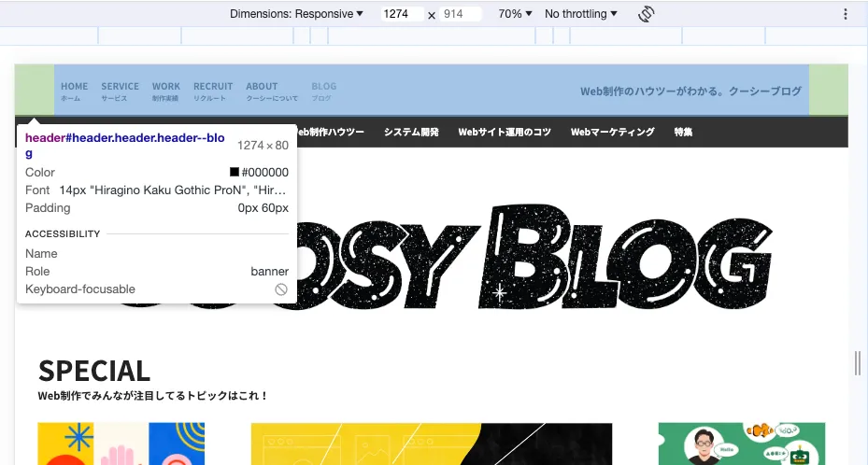Click the 1274 × 80 size in tooltip
This screenshot has height=465, width=868.
[263, 146]
